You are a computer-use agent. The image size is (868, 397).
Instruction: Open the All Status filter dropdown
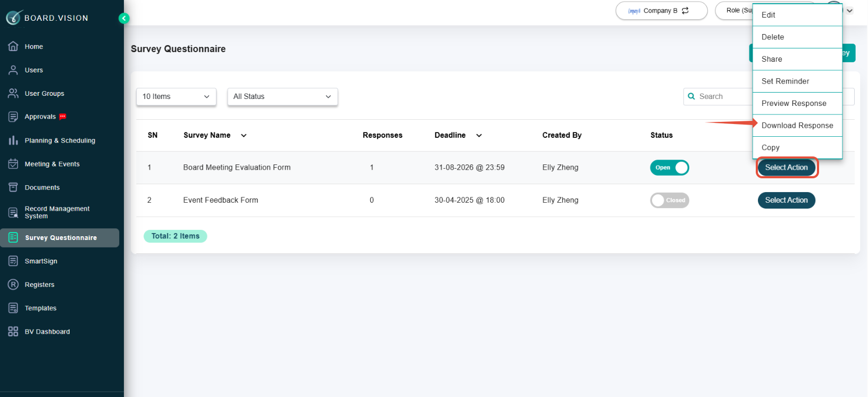[x=282, y=96]
